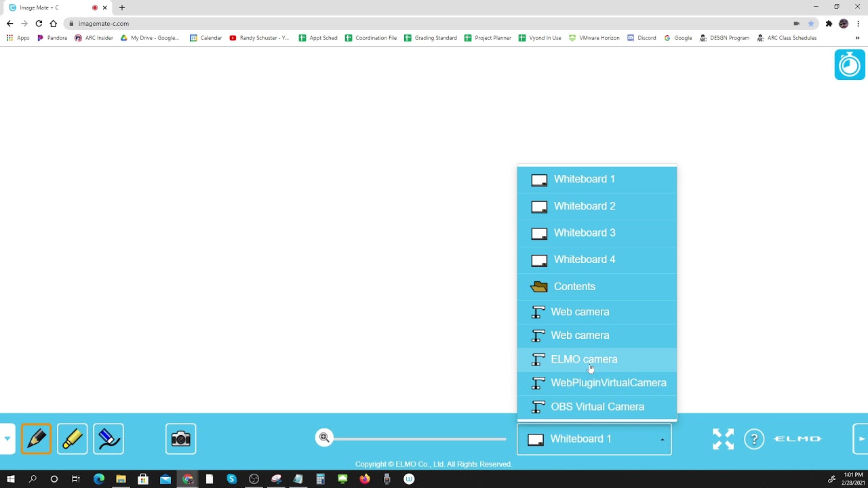Open the Calendar bookmark

coord(206,38)
